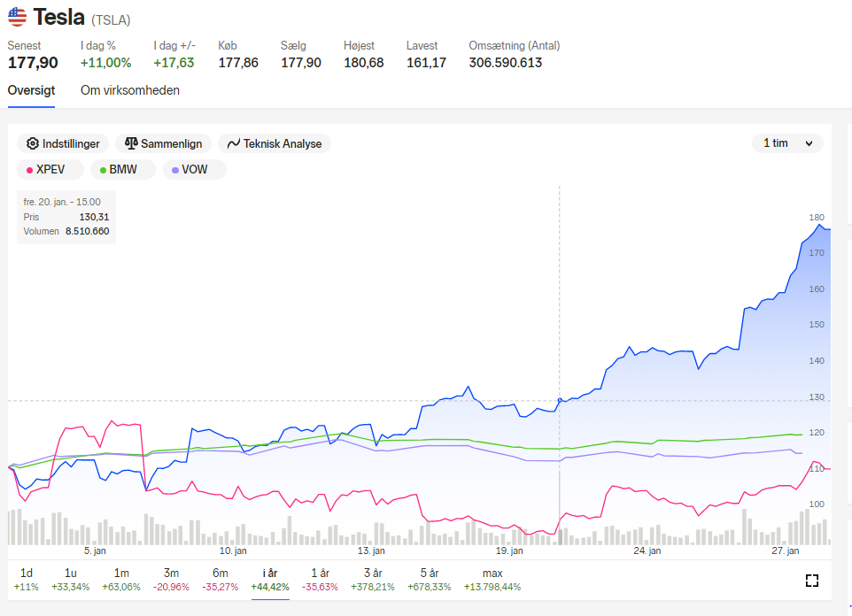This screenshot has height=616, width=852.
Task: Click the purple VOW color dot
Action: click(175, 170)
